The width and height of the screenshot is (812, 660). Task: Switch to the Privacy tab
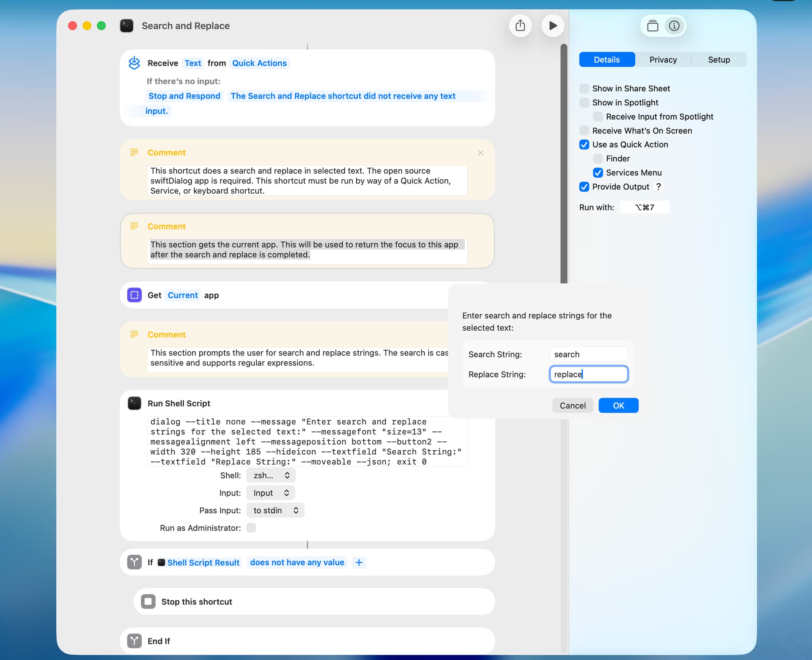[663, 60]
